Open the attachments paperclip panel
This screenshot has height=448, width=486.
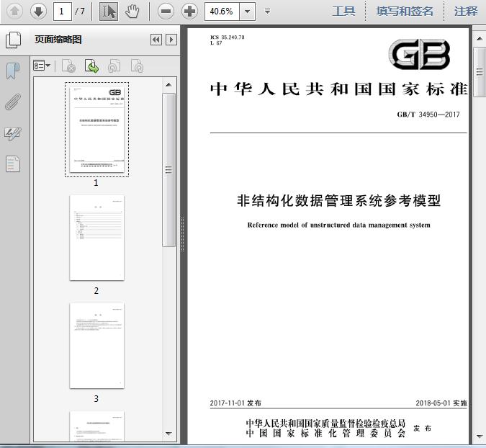coord(13,102)
